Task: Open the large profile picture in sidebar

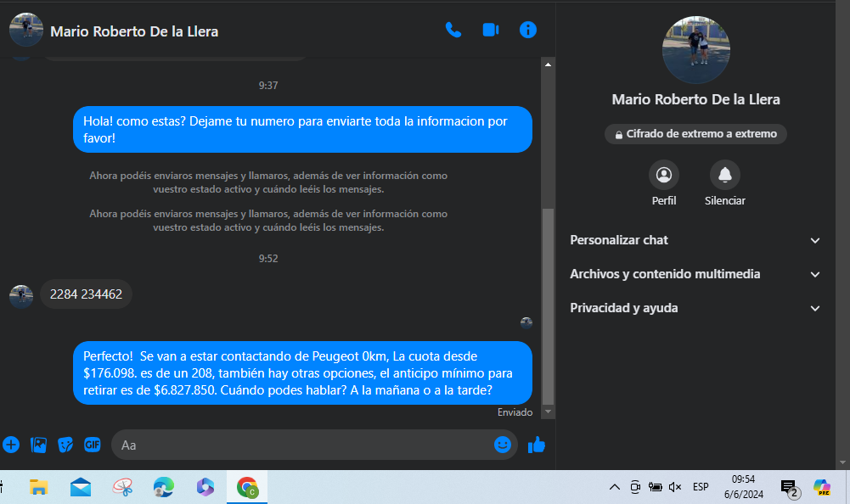Action: pyautogui.click(x=695, y=49)
